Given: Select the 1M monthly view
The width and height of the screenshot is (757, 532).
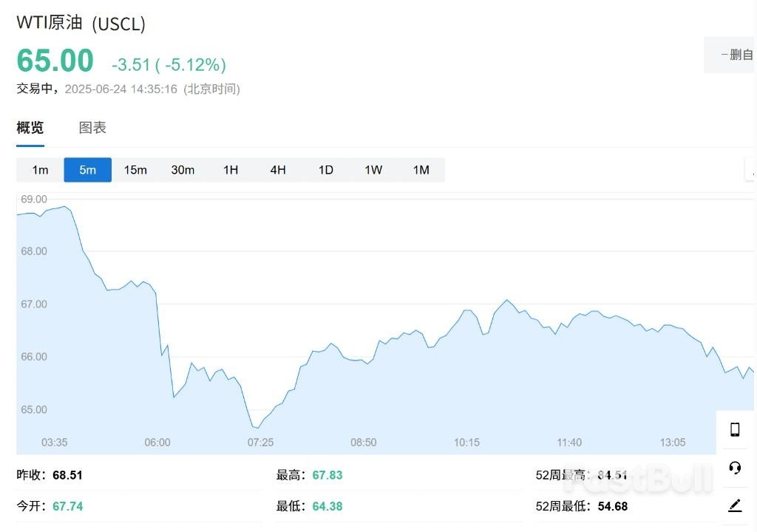Looking at the screenshot, I should 421,170.
